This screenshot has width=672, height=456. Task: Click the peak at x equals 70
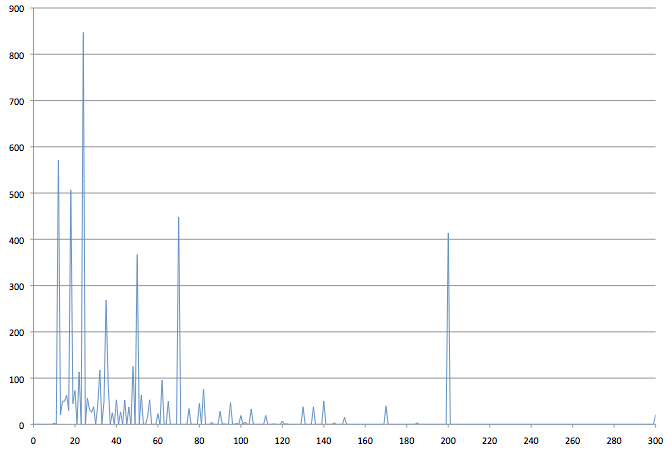tap(179, 218)
